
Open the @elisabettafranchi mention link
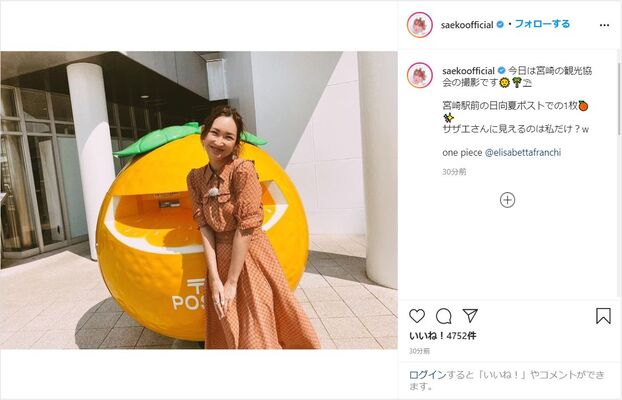point(523,152)
